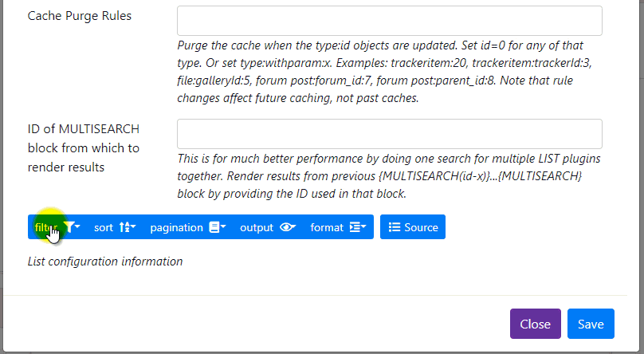Open the filter dropdown menu
This screenshot has height=354, width=644.
click(57, 227)
